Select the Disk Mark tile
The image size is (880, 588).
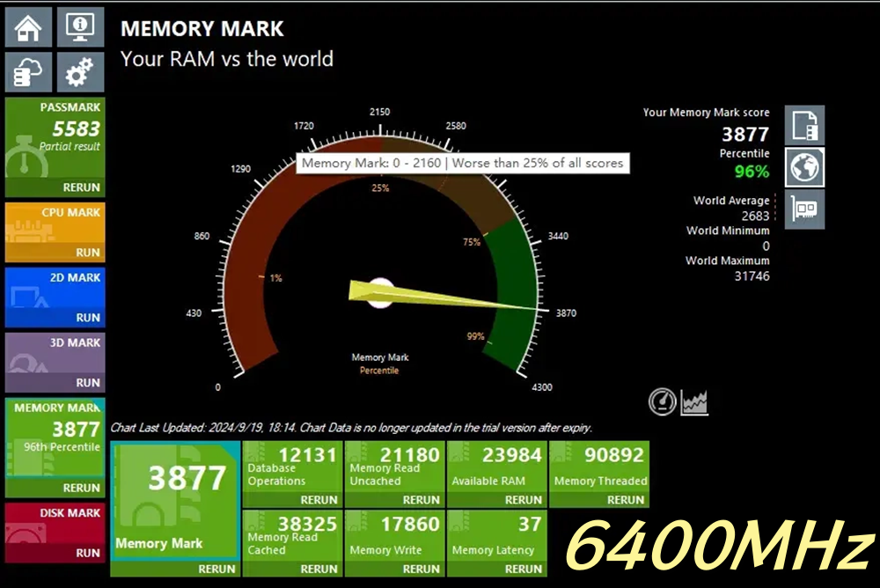tap(55, 533)
